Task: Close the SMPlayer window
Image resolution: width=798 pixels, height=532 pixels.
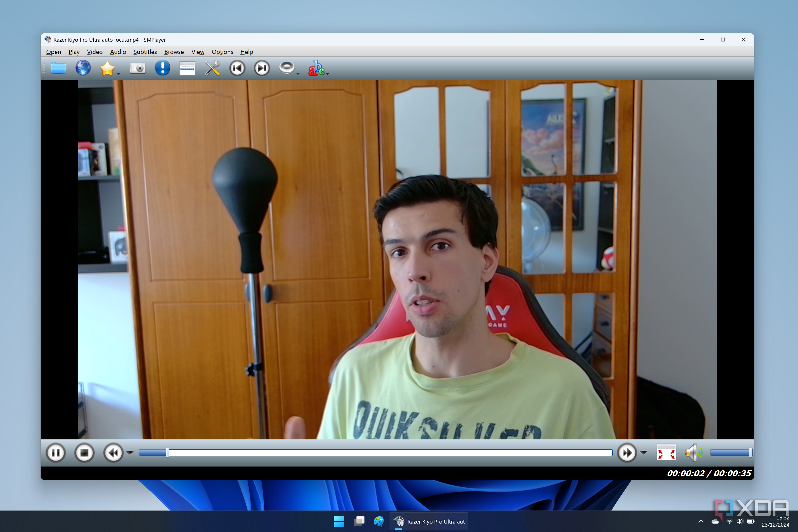Action: [x=743, y=40]
